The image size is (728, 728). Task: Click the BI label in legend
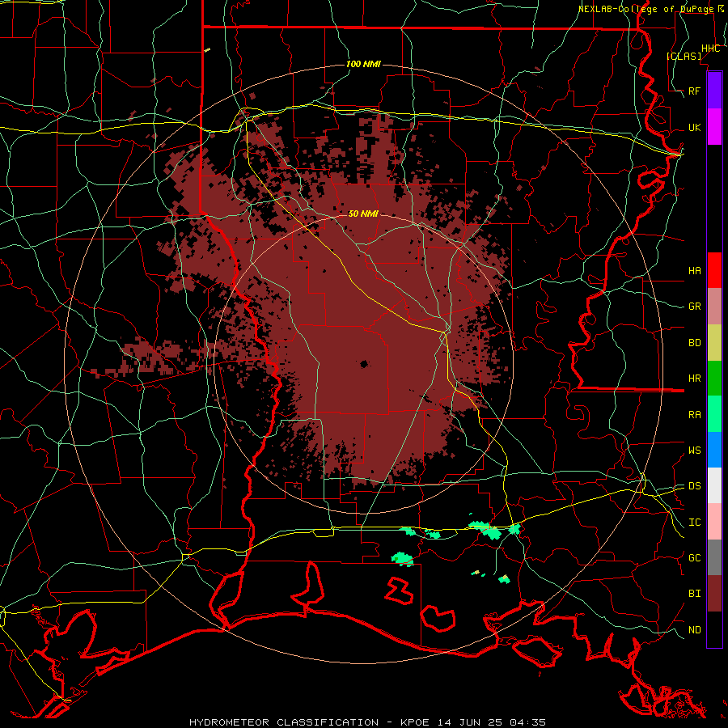694,594
